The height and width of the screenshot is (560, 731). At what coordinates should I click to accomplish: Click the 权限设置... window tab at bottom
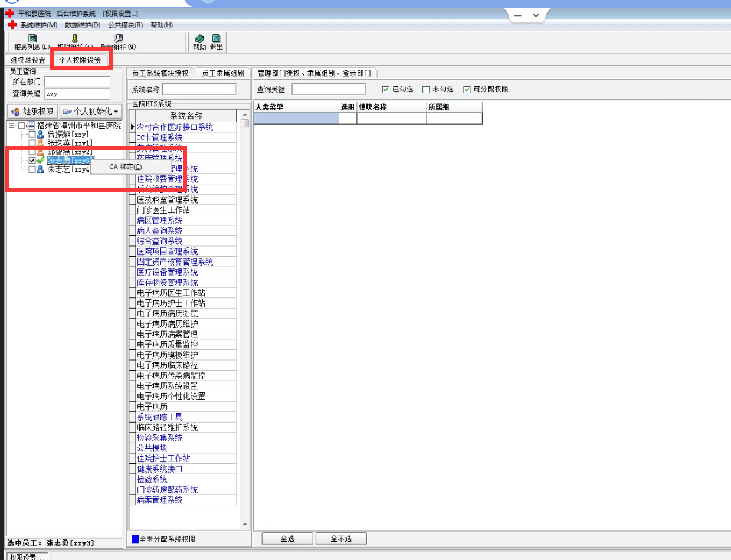[x=28, y=556]
